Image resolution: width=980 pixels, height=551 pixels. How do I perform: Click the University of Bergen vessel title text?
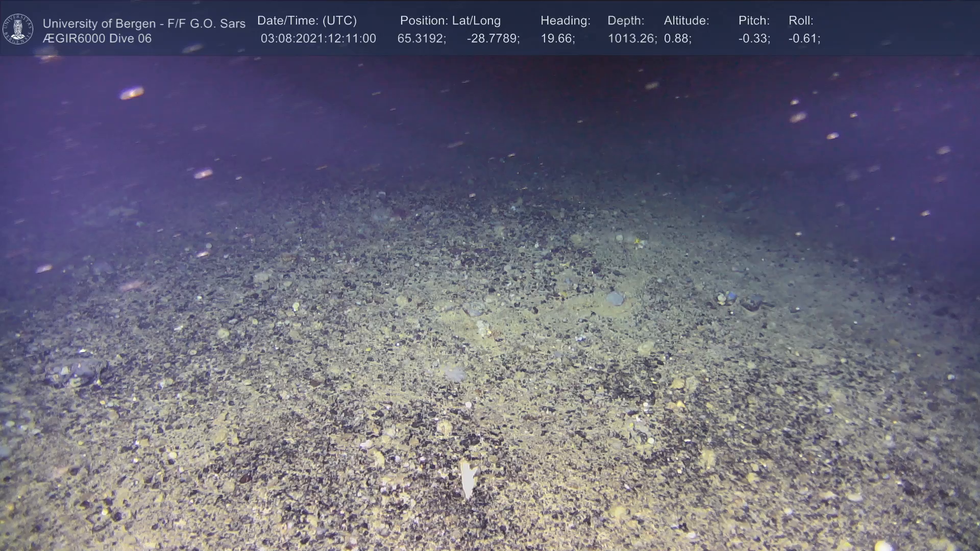pyautogui.click(x=144, y=23)
